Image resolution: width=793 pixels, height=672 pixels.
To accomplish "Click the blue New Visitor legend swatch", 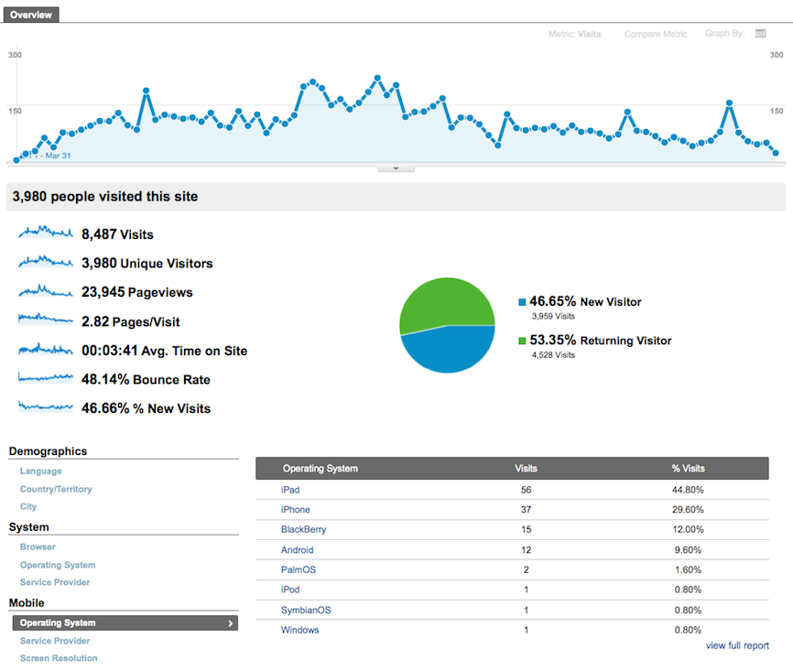I will (522, 302).
